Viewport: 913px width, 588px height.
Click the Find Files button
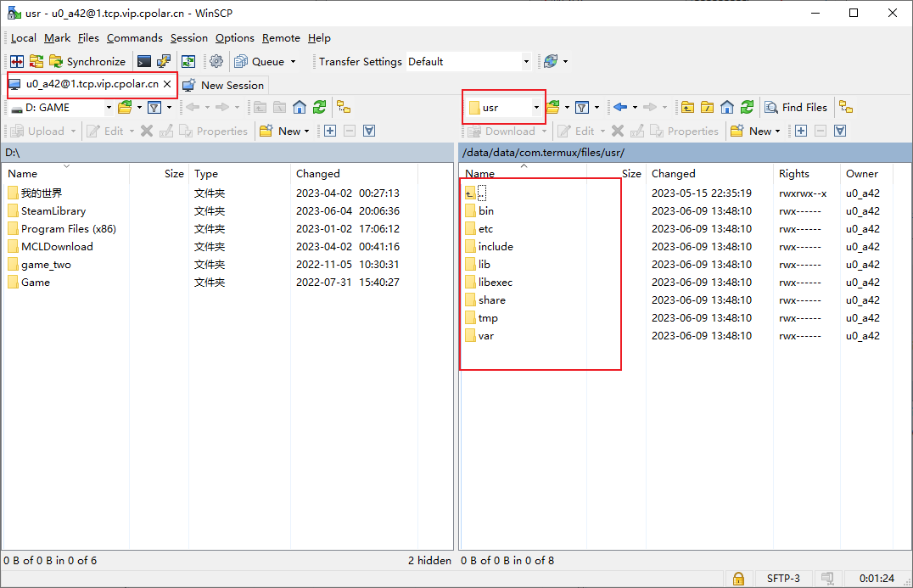pyautogui.click(x=796, y=107)
